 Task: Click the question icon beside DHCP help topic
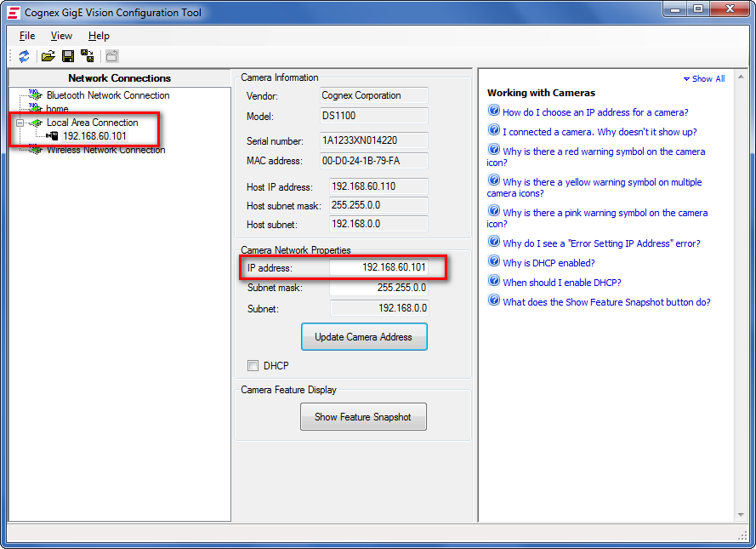[494, 263]
